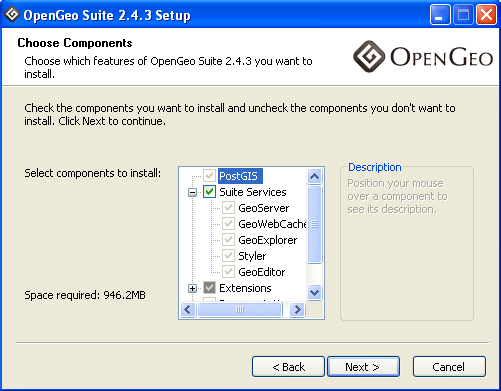
Task: Collapse the Suite Services tree node
Action: coord(192,192)
